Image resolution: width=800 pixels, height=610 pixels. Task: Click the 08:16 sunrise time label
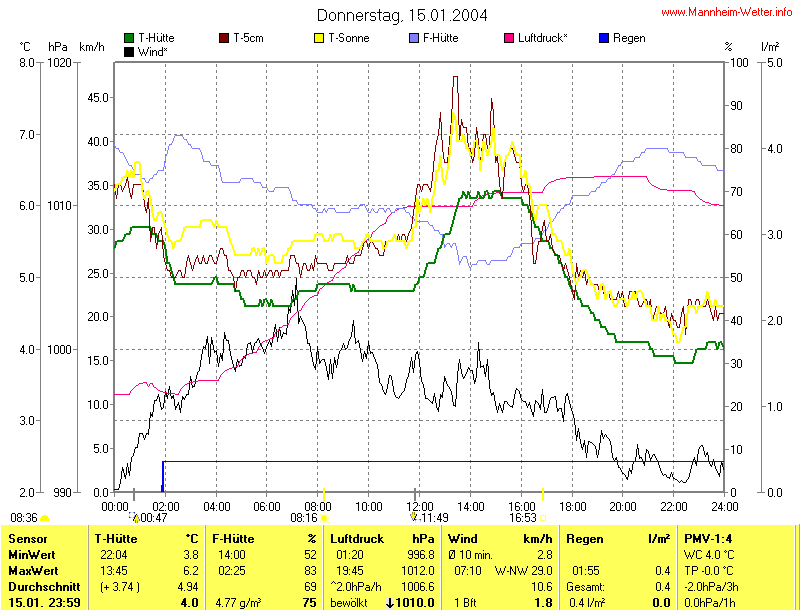(x=304, y=518)
